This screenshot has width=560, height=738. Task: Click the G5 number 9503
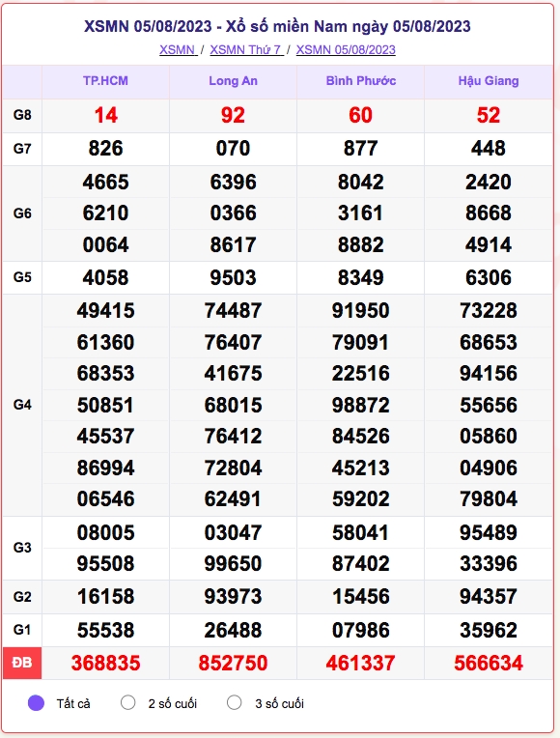pyautogui.click(x=233, y=277)
